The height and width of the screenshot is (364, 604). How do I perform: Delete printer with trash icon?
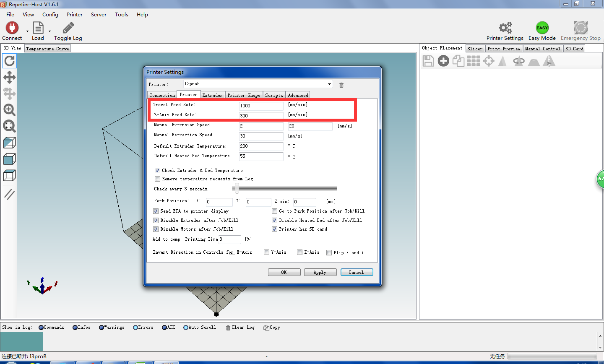tap(341, 85)
